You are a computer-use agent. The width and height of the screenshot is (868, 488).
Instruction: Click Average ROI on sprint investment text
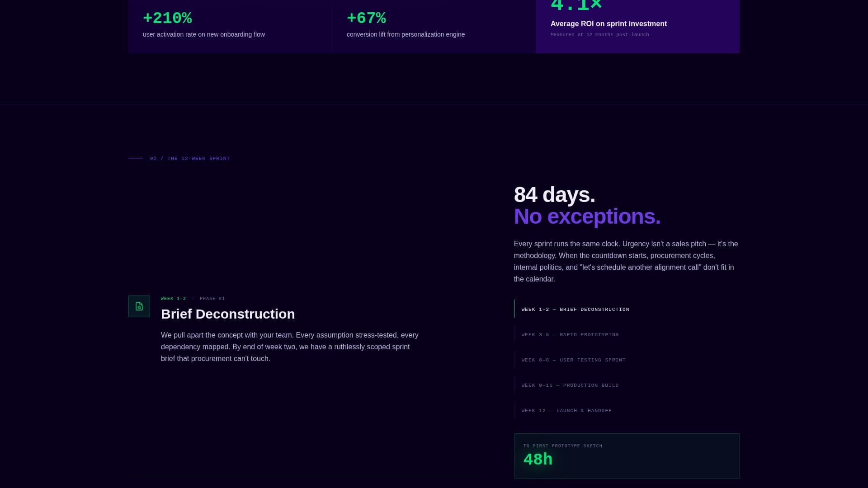pos(609,23)
